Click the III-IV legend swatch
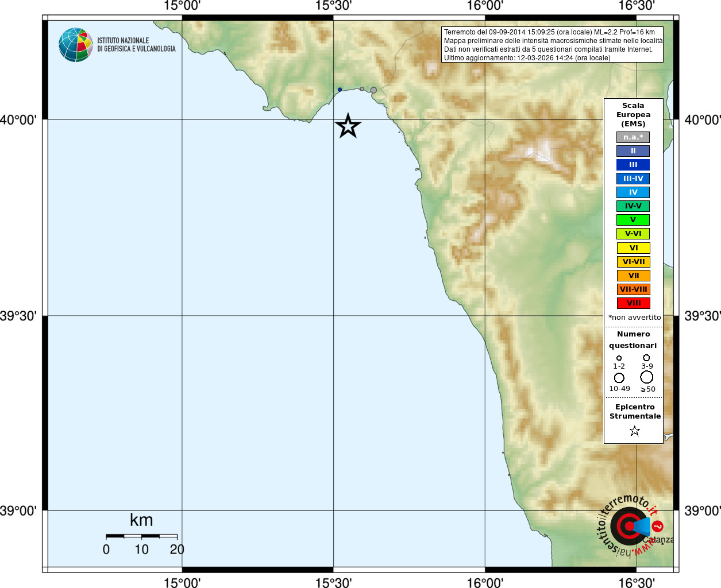The image size is (721, 588). pyautogui.click(x=633, y=179)
